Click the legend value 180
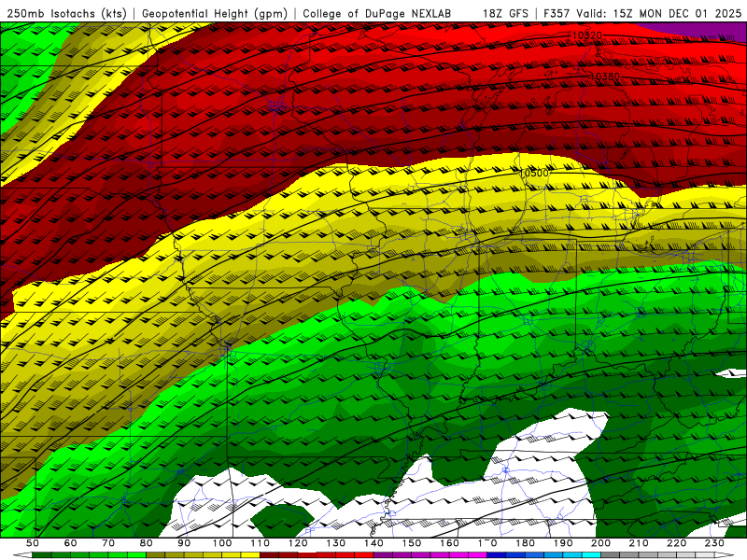Screen dimensions: 747x560 click(x=525, y=543)
